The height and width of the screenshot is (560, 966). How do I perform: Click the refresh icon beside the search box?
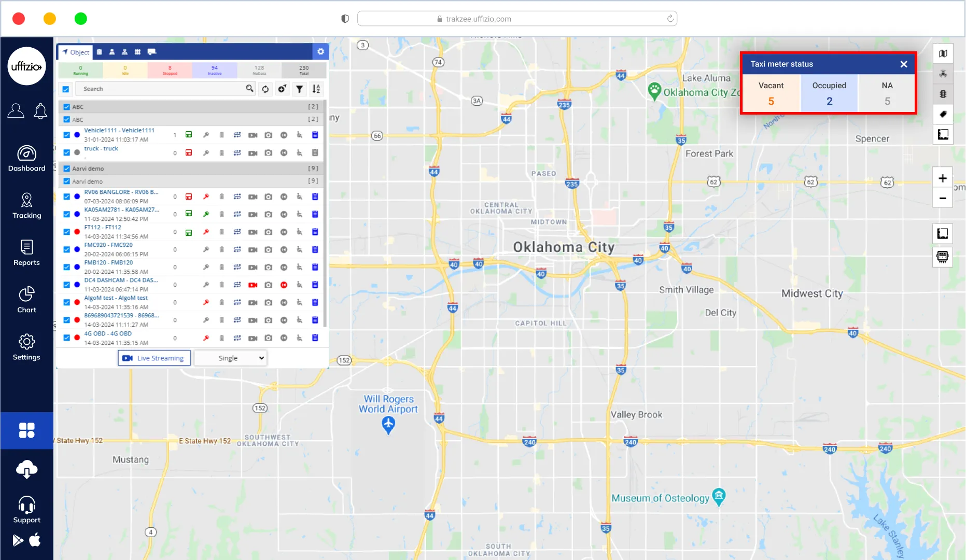[x=265, y=89]
